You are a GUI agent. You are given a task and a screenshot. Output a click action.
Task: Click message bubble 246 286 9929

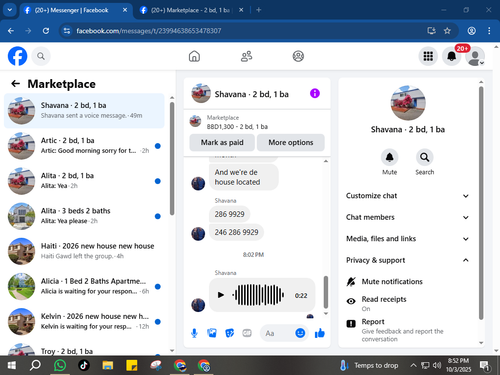[236, 232]
